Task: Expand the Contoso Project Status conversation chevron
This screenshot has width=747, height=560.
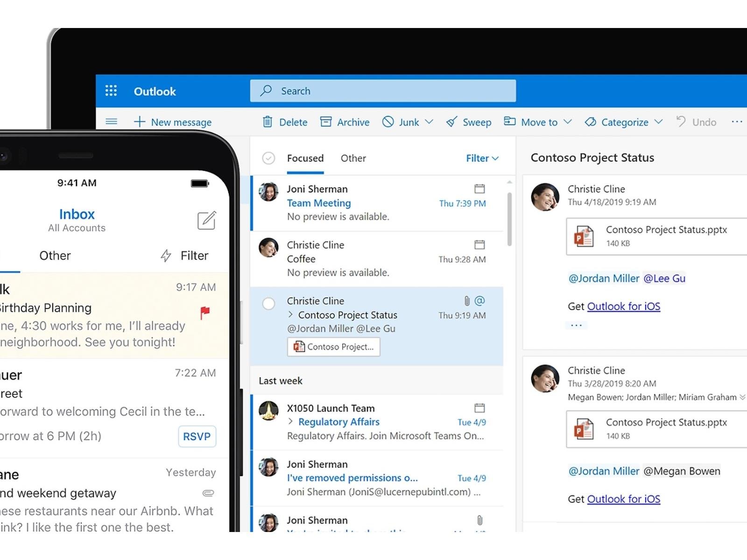Action: 290,315
